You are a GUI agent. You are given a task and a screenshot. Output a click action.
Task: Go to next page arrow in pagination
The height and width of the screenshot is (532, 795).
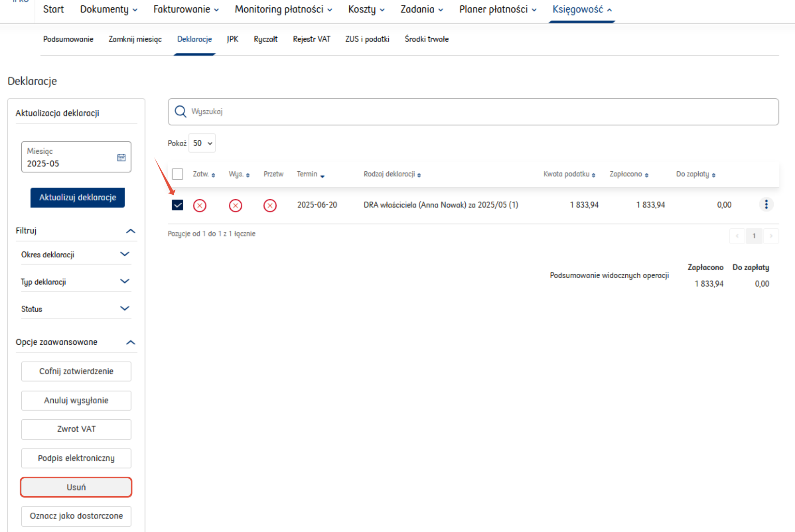pos(771,236)
